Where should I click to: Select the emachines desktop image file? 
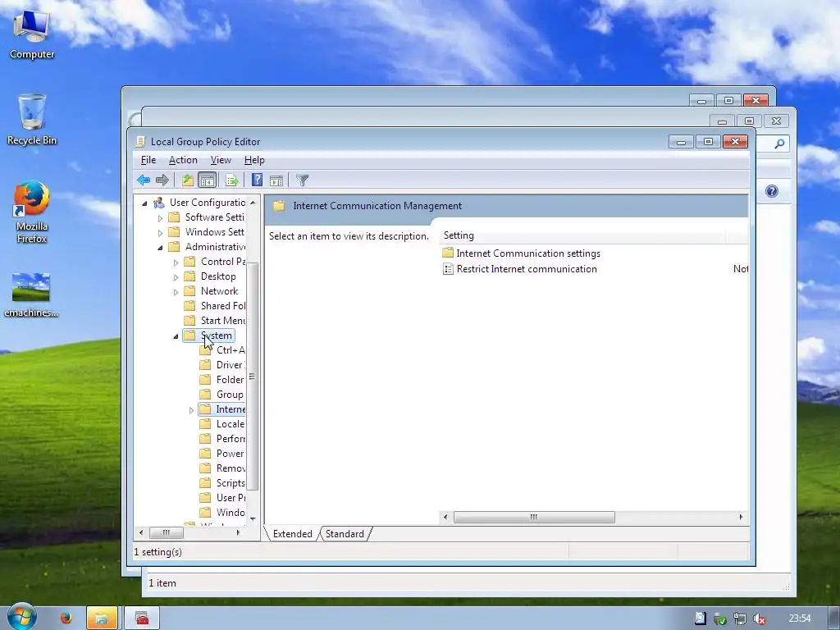point(31,294)
